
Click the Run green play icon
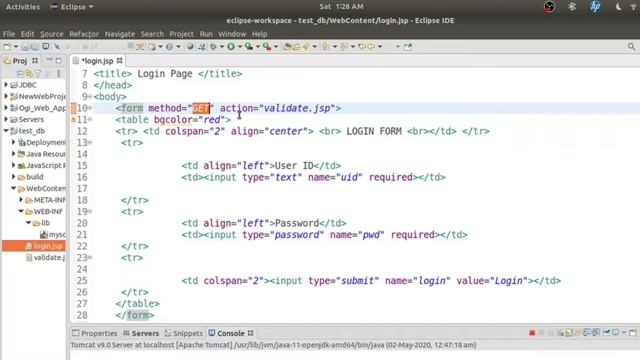(x=231, y=47)
